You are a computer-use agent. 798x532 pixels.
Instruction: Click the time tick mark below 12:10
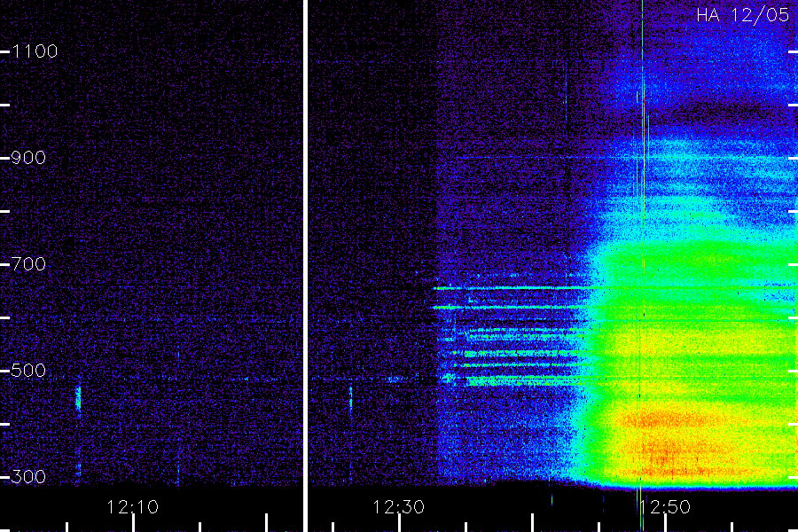coord(133,523)
